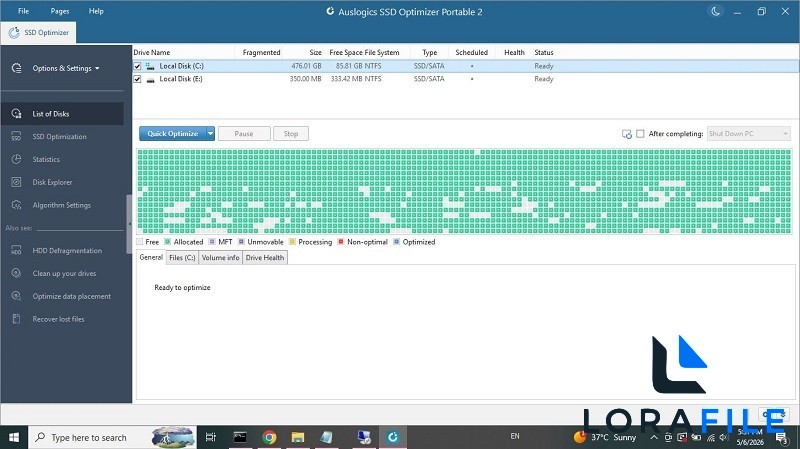
Task: Open HDD Defragmentation icon
Action: click(x=16, y=251)
